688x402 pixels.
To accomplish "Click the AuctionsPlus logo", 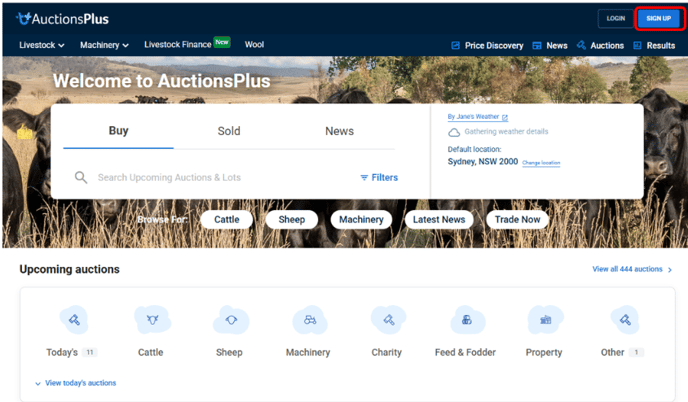I will [x=62, y=19].
